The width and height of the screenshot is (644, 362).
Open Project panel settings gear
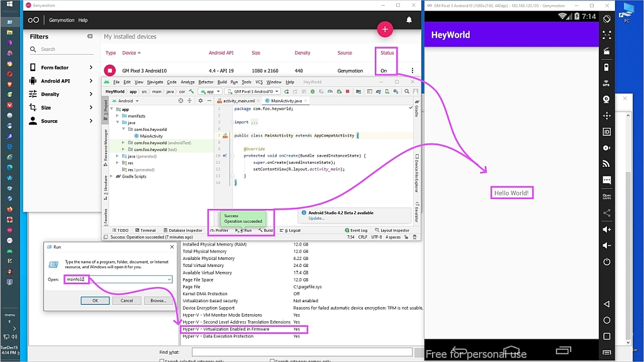[201, 100]
